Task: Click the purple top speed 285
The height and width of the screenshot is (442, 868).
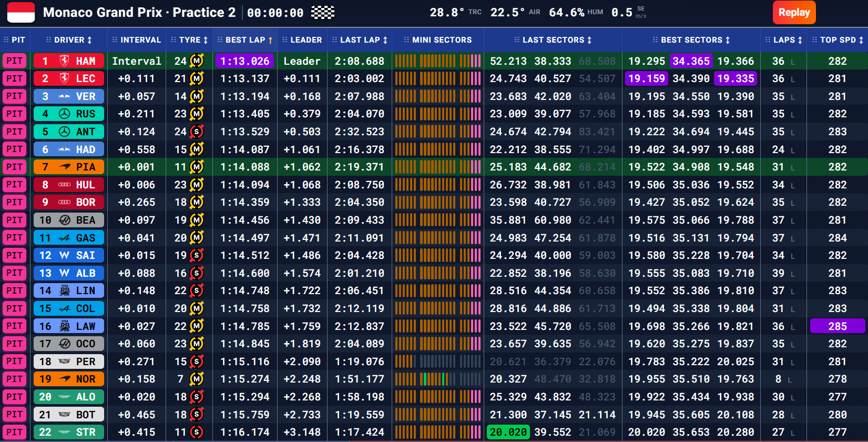Action: tap(838, 326)
